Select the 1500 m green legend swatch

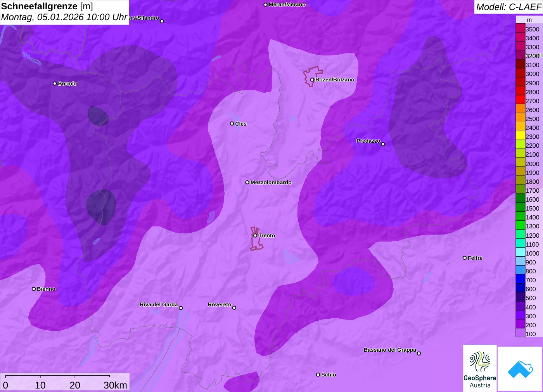coord(520,207)
